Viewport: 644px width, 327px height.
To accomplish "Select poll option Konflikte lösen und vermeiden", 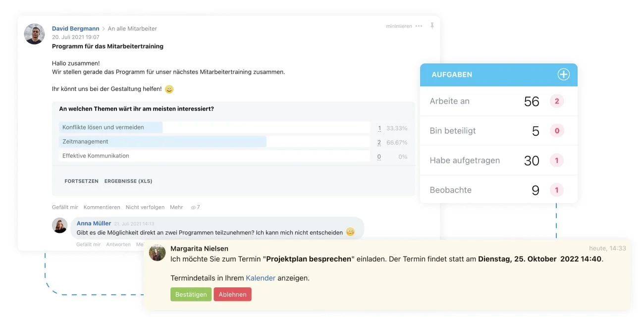I will tap(215, 127).
